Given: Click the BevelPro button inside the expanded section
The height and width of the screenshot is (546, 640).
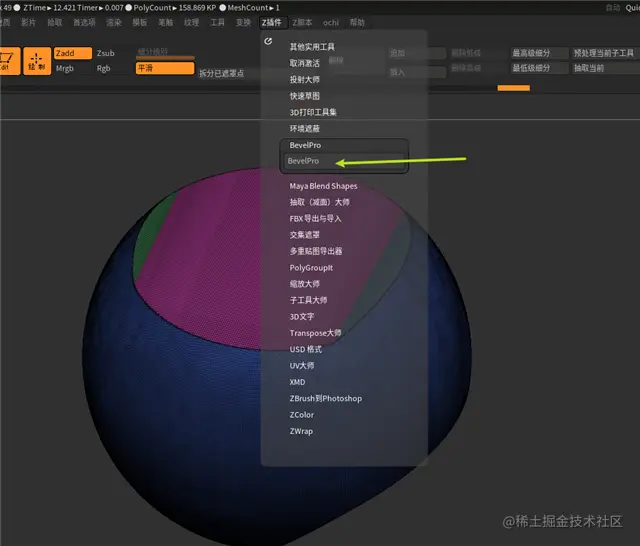Looking at the screenshot, I should click(344, 161).
